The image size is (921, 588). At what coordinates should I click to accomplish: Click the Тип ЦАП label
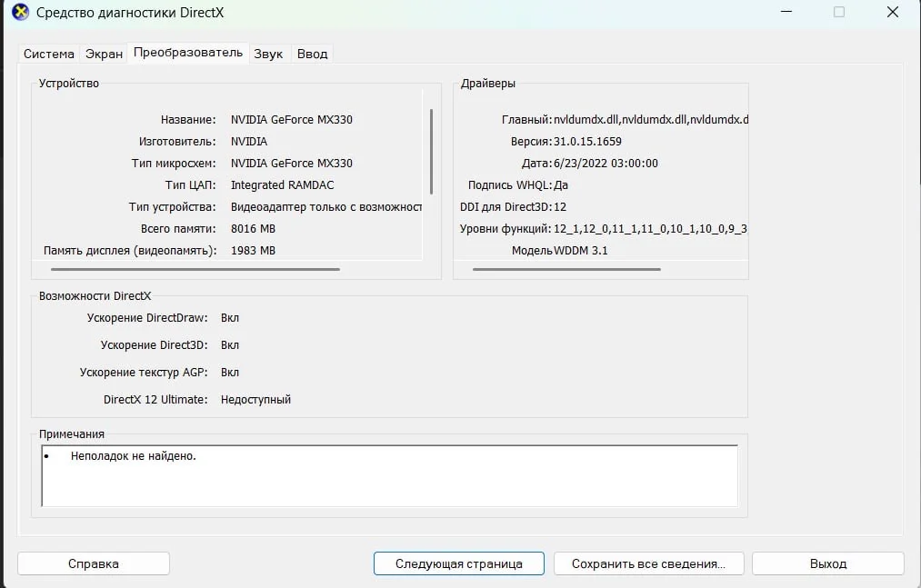coord(190,185)
